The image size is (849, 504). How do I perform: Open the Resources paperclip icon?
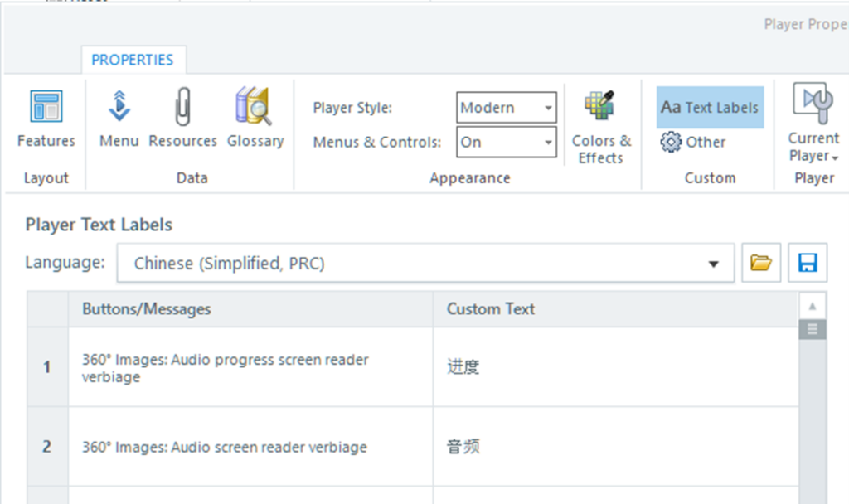(182, 119)
